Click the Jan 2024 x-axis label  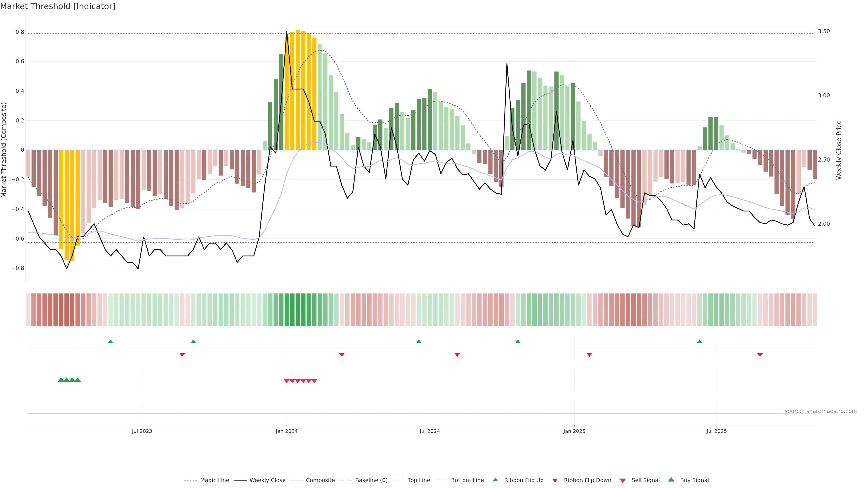coord(286,431)
